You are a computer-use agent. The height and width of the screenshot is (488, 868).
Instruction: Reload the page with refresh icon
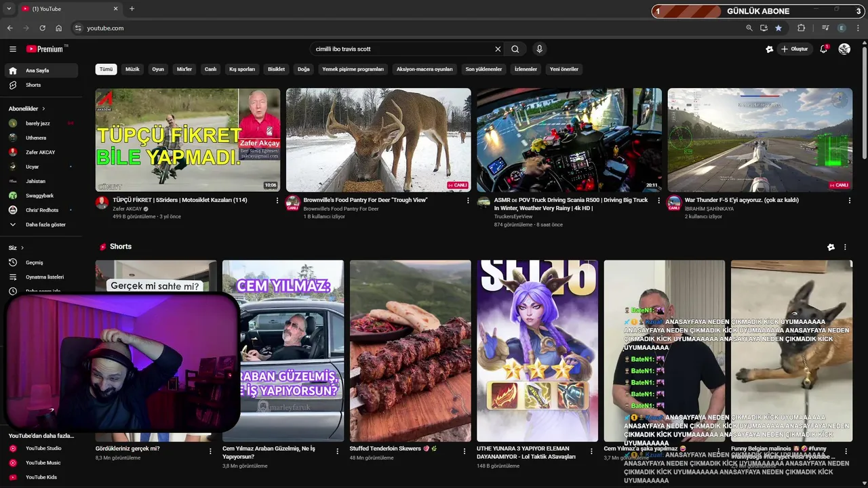42,28
